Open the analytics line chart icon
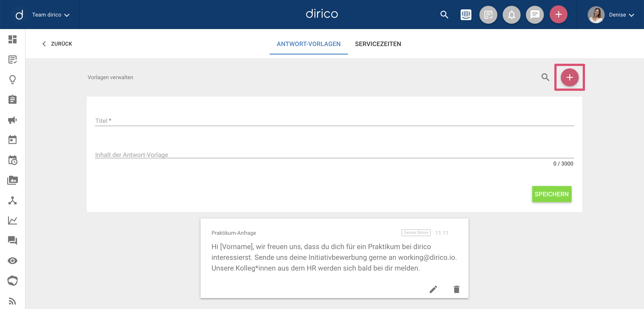 (13, 220)
